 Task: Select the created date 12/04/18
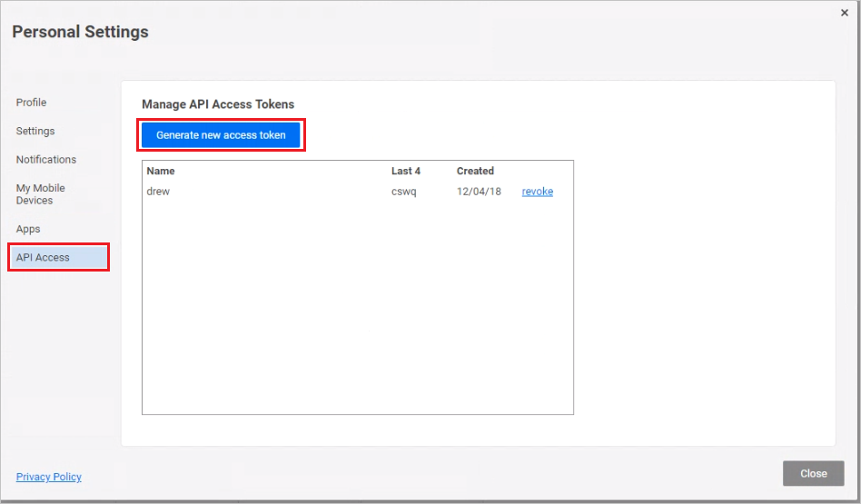click(479, 192)
